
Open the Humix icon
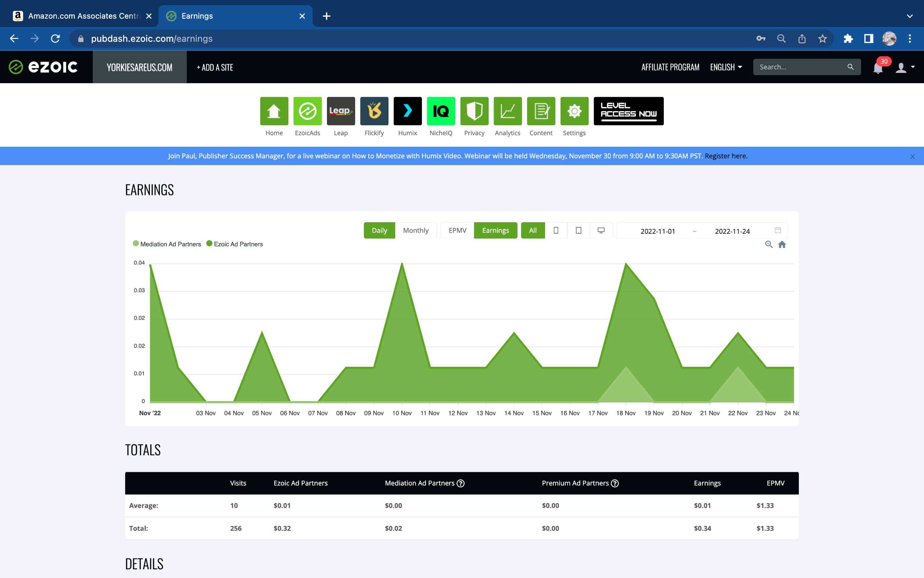click(407, 111)
